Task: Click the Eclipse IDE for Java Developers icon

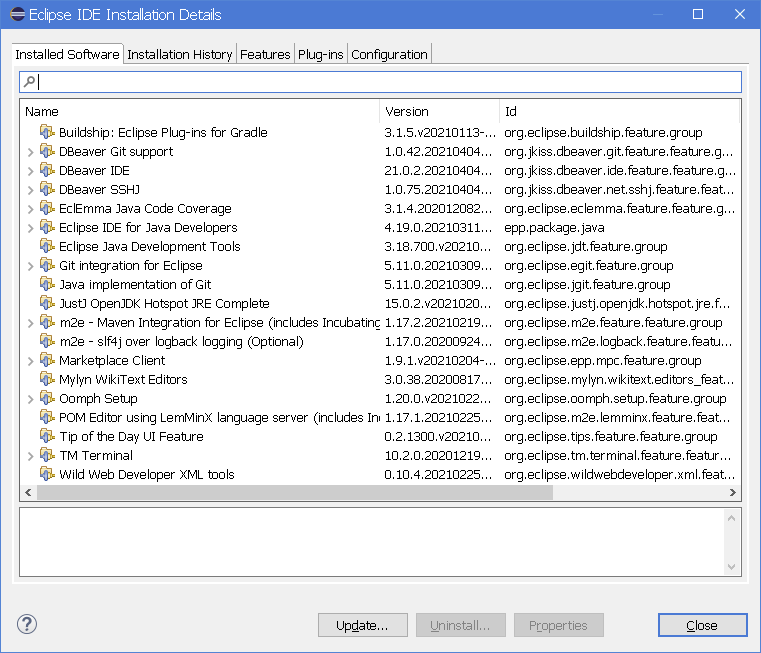Action: point(47,227)
